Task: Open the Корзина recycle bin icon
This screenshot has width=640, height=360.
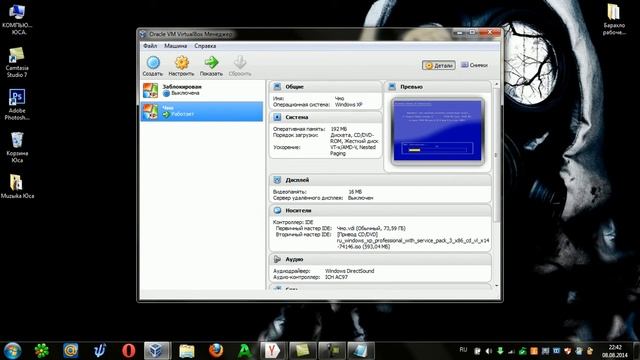Action: pyautogui.click(x=17, y=147)
